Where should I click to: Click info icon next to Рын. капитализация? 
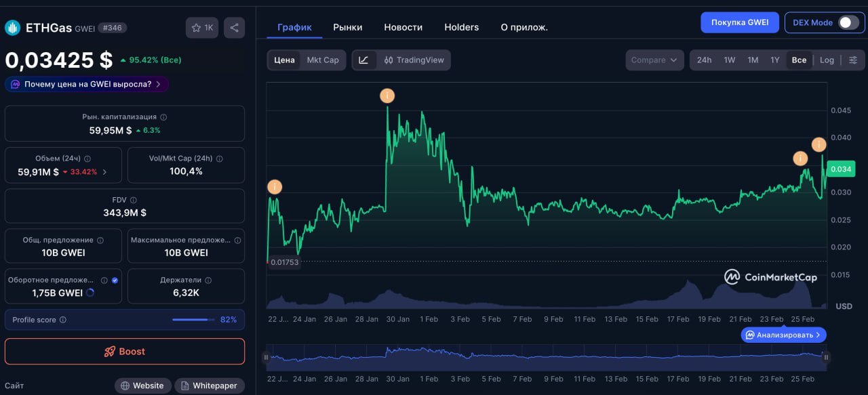click(x=163, y=117)
